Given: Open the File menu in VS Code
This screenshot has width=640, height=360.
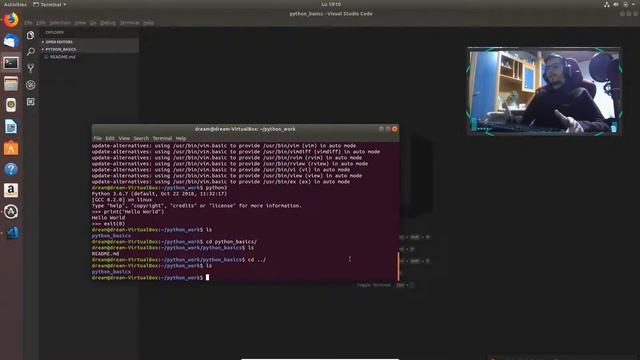Looking at the screenshot, I should click(x=28, y=23).
